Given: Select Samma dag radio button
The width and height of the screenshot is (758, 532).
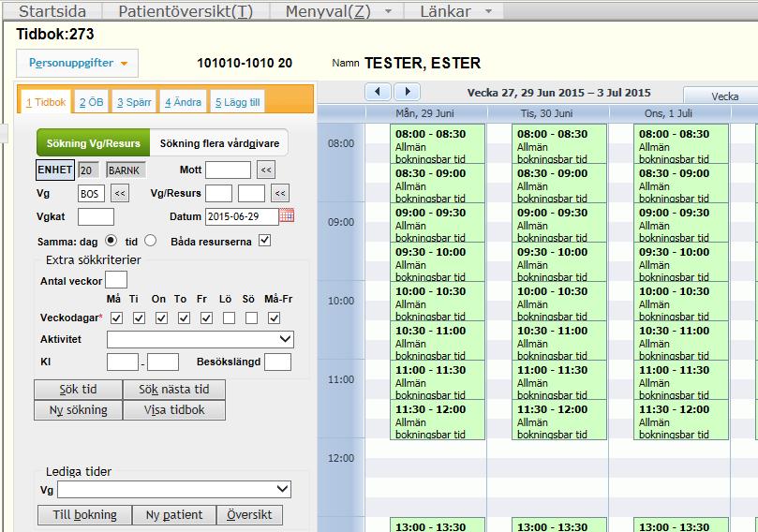Looking at the screenshot, I should point(111,240).
